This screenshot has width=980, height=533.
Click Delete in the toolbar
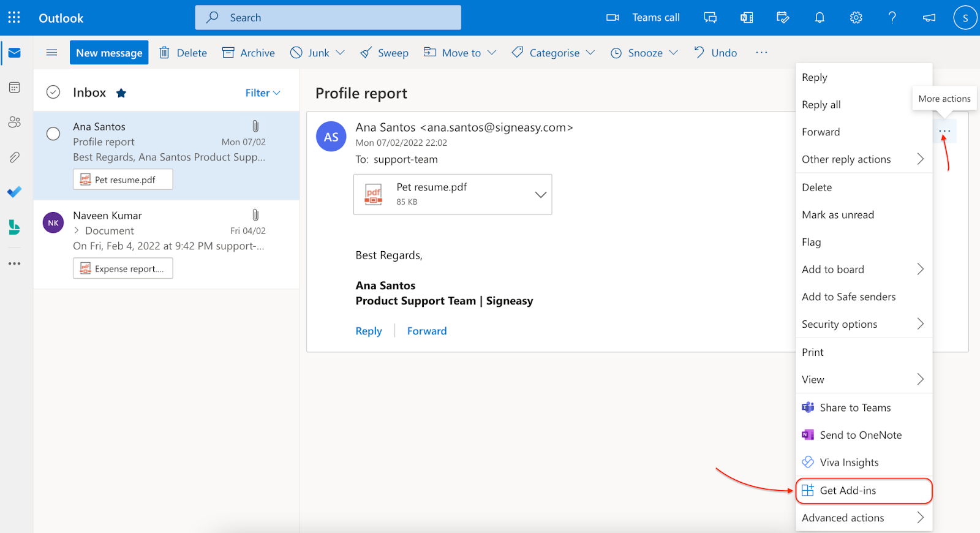pyautogui.click(x=183, y=53)
